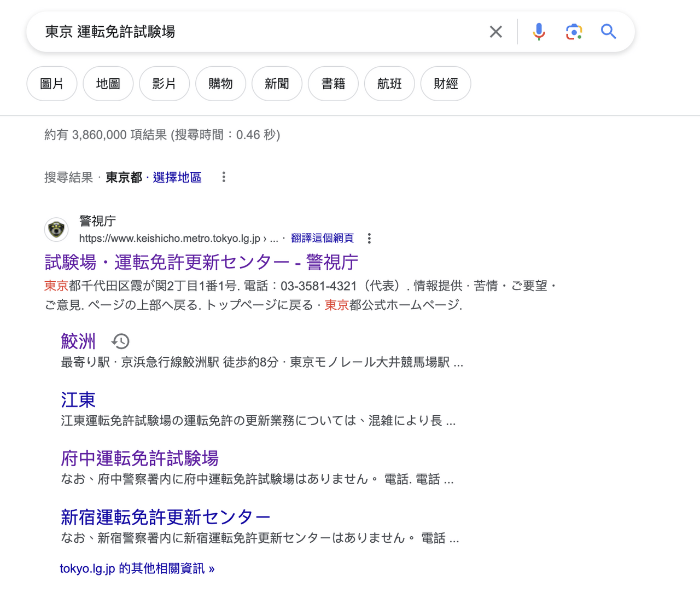Viewport: 700px width, 592px height.
Task: Click the 選擇地區 link
Action: pos(177,177)
